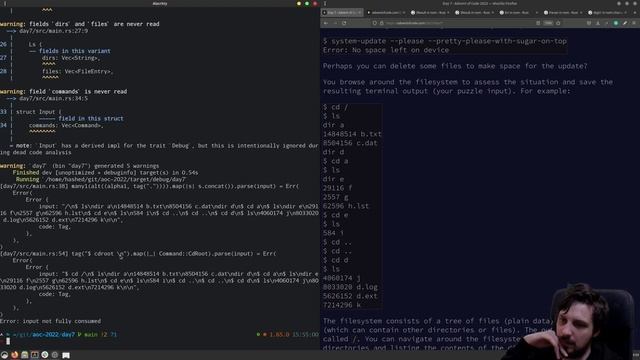Open the Firefox downloads panel
This screenshot has height=360, width=640.
coord(598,23)
